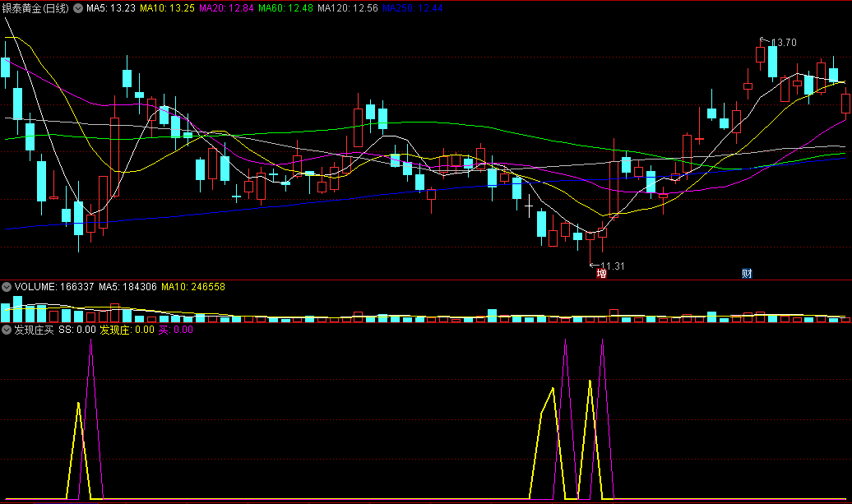
Task: Click the MA120: 12.56 moving average label
Action: [348, 8]
